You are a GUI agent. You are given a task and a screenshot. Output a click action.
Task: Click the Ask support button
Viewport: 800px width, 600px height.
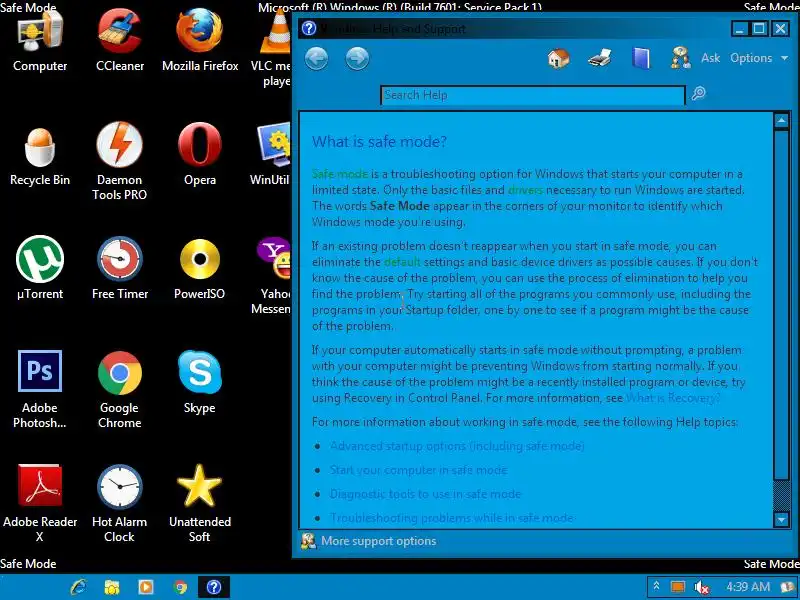695,58
